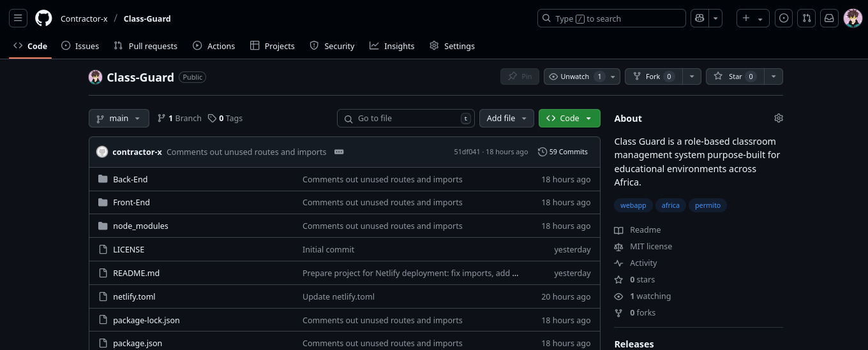The width and height of the screenshot is (868, 350).
Task: Open the Copilot dropdown arrow
Action: 716,18
